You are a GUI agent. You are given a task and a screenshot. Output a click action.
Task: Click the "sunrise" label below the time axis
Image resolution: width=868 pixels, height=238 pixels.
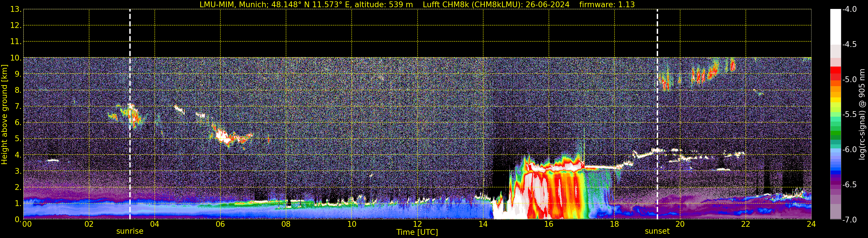tap(130, 231)
